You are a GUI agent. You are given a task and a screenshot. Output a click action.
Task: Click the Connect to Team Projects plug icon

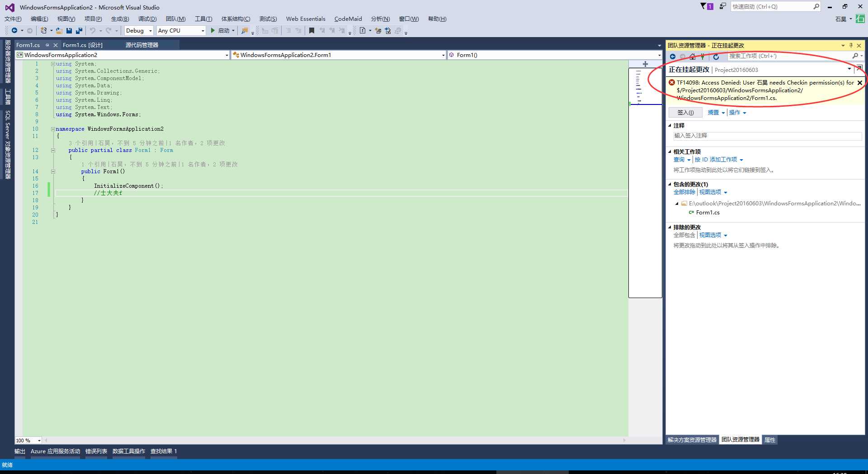tap(703, 57)
